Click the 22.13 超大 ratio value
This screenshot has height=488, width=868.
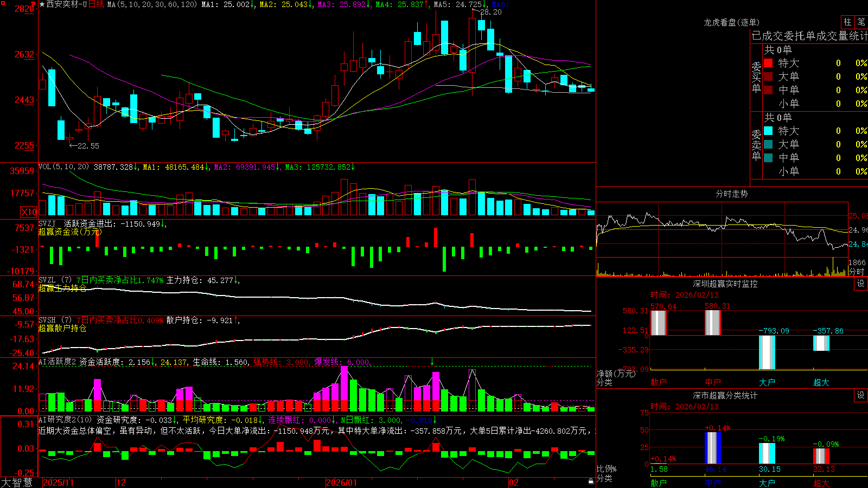pyautogui.click(x=824, y=469)
